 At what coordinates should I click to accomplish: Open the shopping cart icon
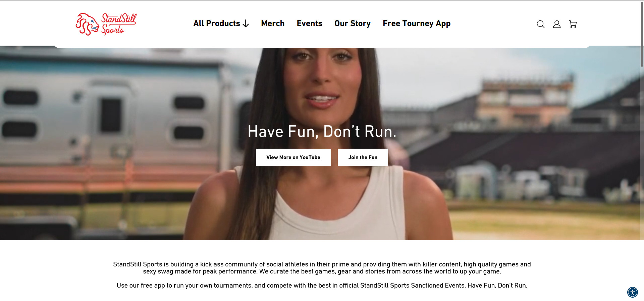573,24
